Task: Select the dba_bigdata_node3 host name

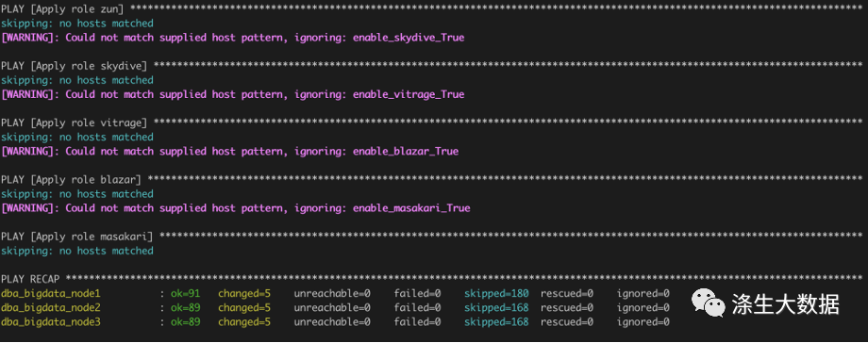Action: pos(50,321)
